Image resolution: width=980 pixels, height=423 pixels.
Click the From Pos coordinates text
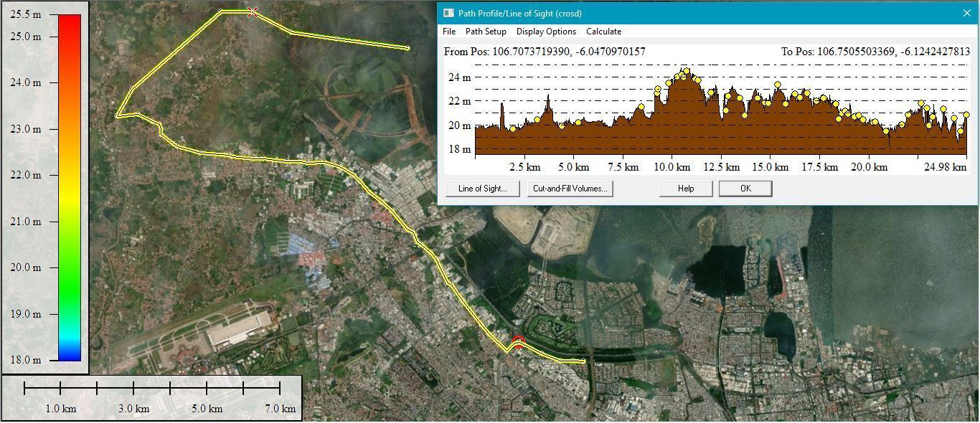click(545, 52)
